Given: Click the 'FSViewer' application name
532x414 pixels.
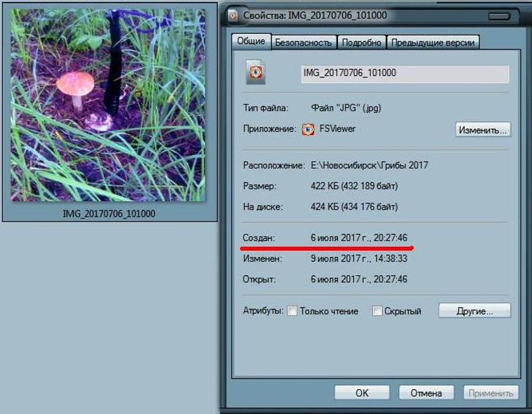Looking at the screenshot, I should coord(338,129).
